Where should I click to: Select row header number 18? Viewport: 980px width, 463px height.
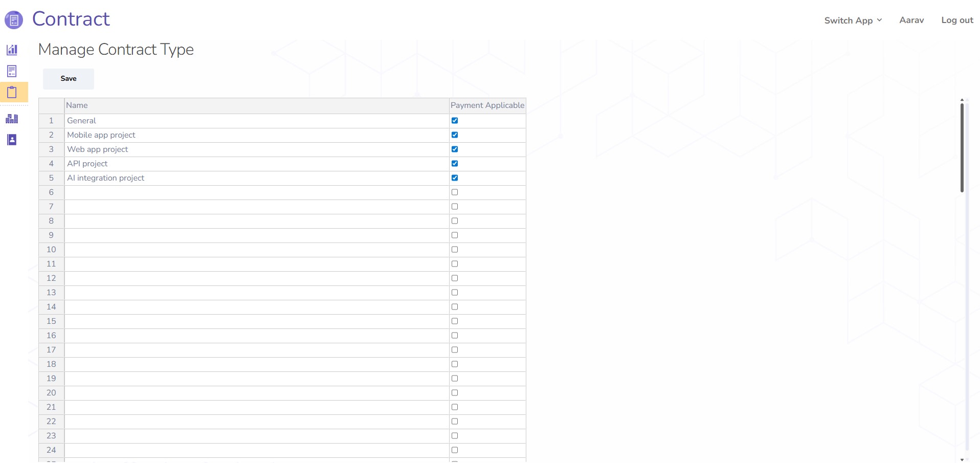(x=51, y=364)
